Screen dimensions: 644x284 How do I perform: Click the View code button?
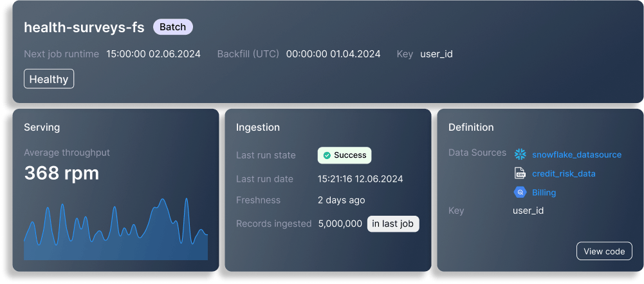604,251
